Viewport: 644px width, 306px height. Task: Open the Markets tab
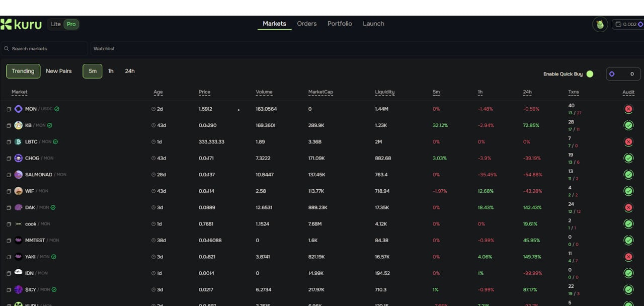(x=275, y=24)
